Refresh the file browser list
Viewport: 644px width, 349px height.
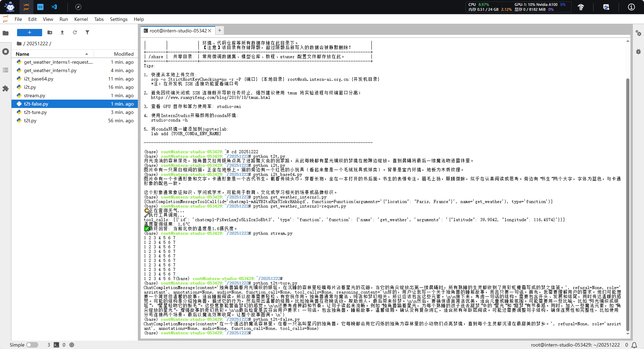[75, 32]
